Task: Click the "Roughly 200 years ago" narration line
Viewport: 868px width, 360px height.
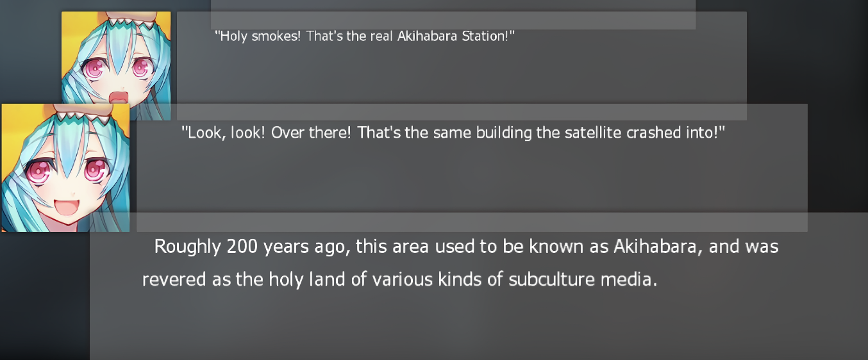Action: point(466,247)
